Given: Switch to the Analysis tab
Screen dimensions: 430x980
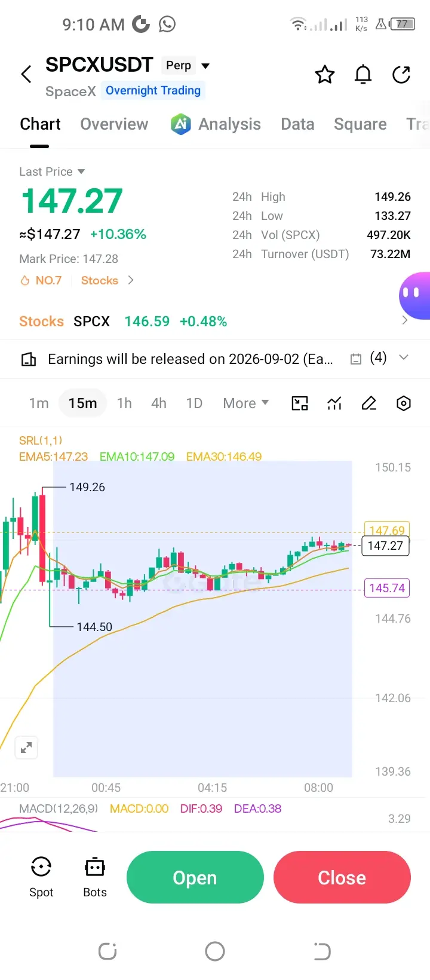Looking at the screenshot, I should click(229, 124).
